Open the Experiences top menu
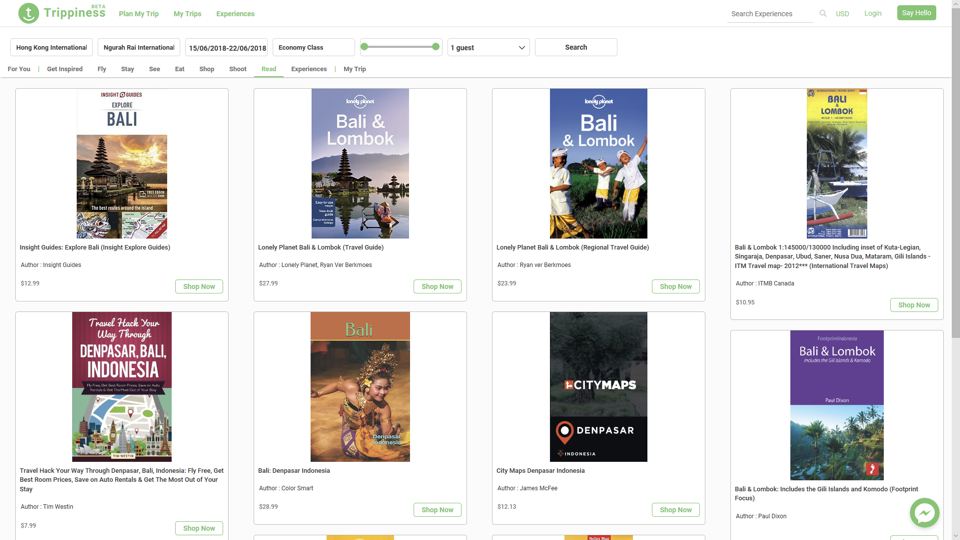This screenshot has height=540, width=960. click(x=235, y=13)
